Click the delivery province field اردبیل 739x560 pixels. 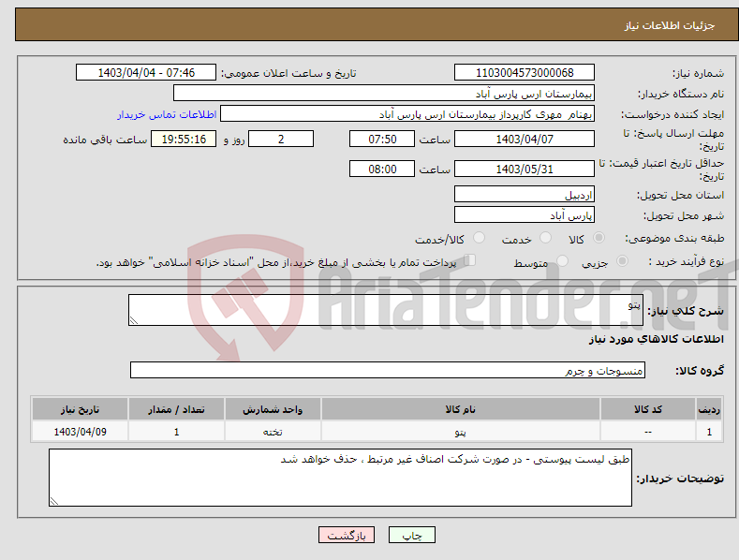point(525,194)
